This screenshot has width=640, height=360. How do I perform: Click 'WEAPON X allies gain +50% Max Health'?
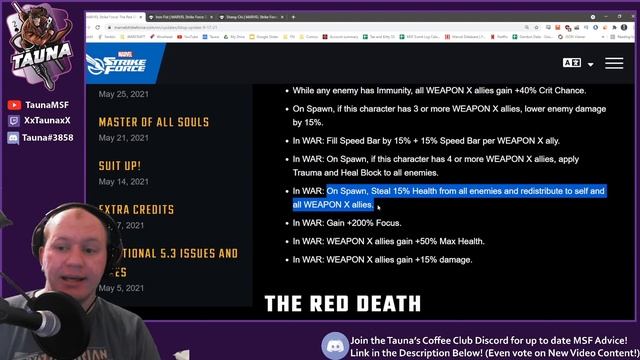(x=389, y=241)
